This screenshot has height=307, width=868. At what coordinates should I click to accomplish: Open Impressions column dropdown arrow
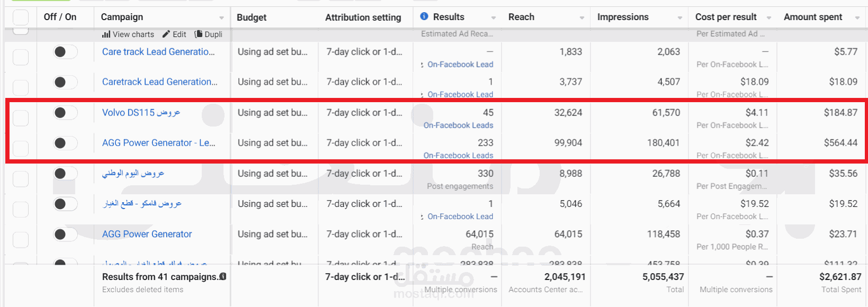(x=679, y=17)
